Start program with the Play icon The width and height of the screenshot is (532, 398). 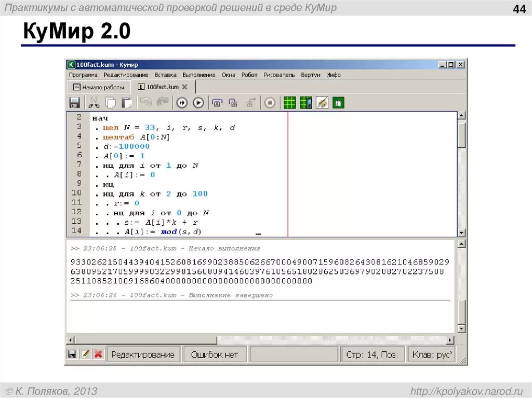pos(198,103)
